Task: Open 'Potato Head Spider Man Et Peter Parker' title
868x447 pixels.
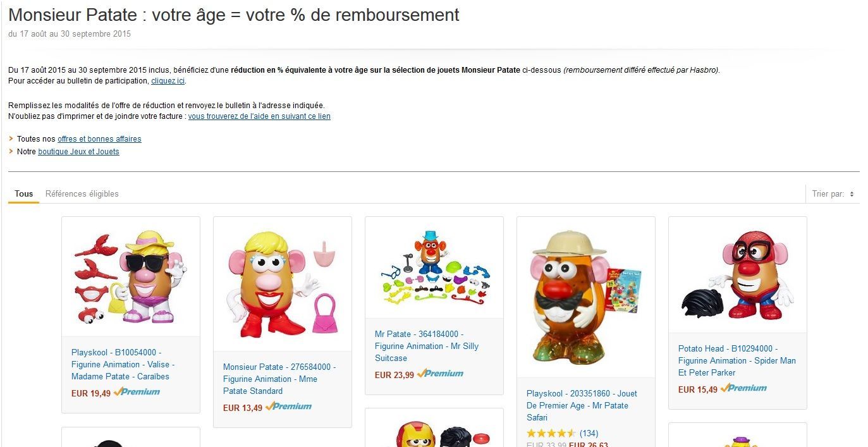Action: [737, 360]
